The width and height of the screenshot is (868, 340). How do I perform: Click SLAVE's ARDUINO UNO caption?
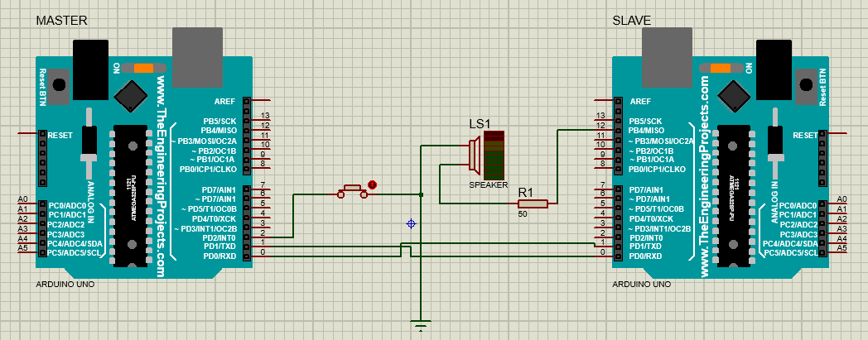(x=642, y=285)
